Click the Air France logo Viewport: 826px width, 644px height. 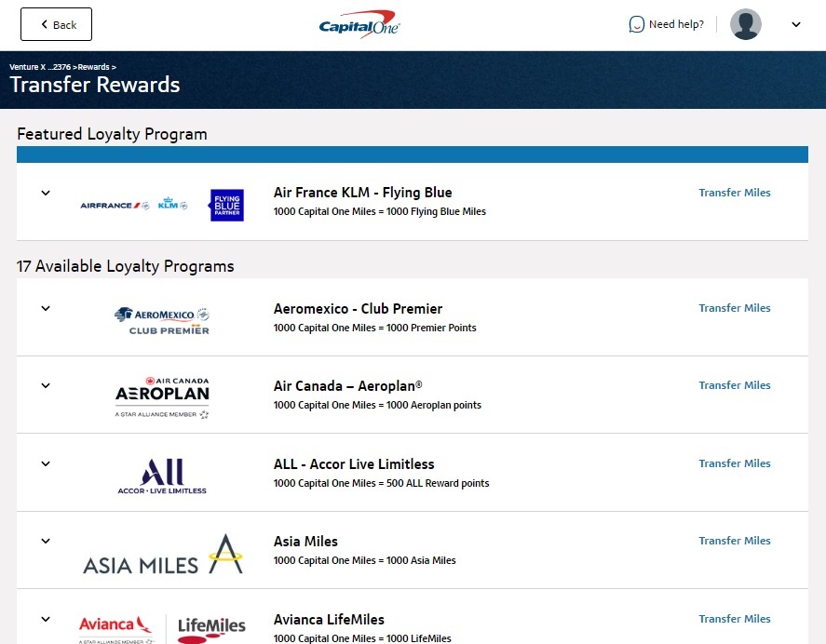115,206
